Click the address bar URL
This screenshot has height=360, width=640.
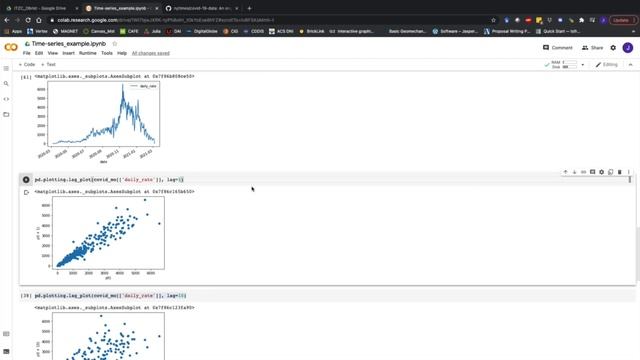tap(166, 20)
